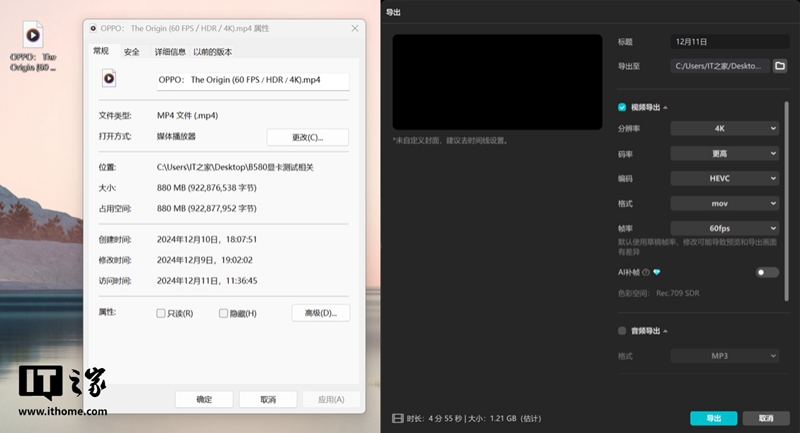Viewport: 800px width, 433px height.
Task: Enable the 只读 read-only checkbox
Action: [x=161, y=313]
